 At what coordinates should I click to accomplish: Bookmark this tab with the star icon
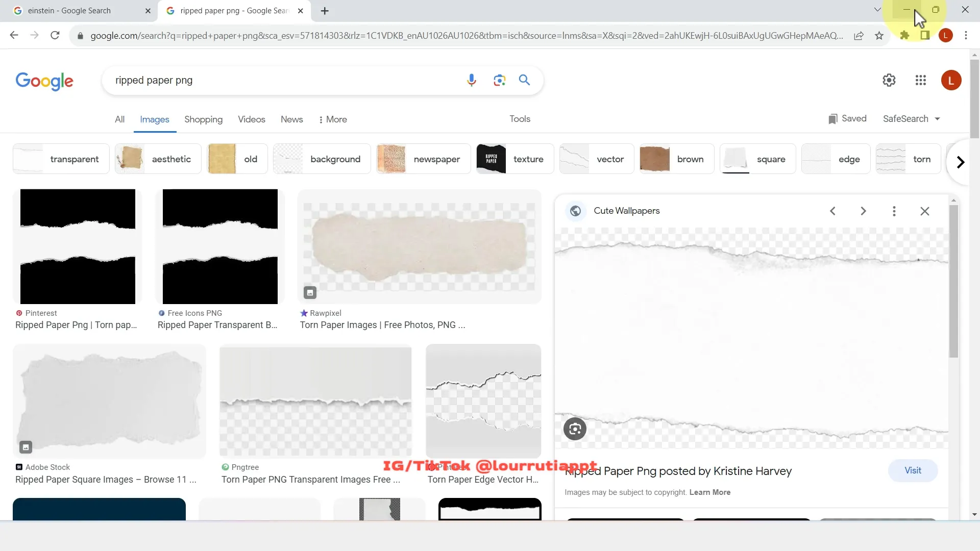(879, 35)
